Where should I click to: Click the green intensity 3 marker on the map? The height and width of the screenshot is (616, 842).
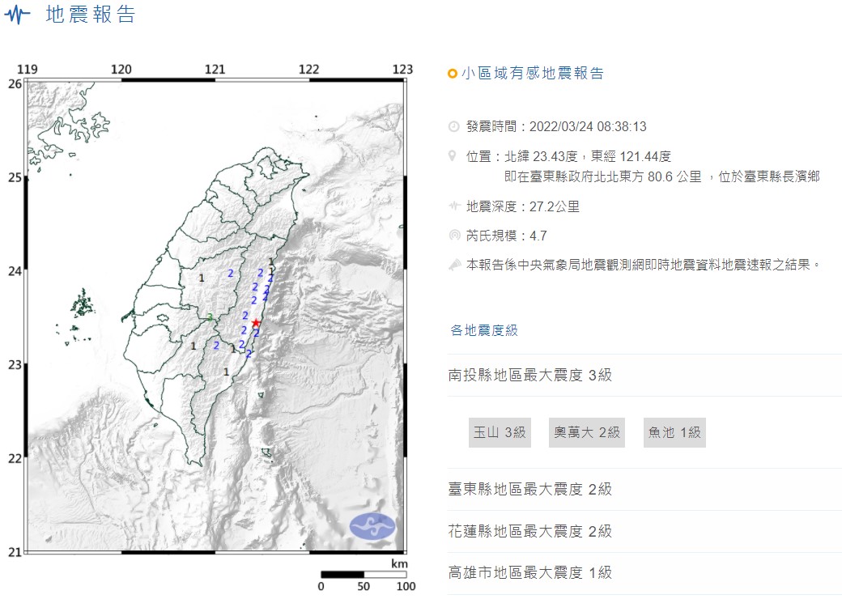point(210,318)
